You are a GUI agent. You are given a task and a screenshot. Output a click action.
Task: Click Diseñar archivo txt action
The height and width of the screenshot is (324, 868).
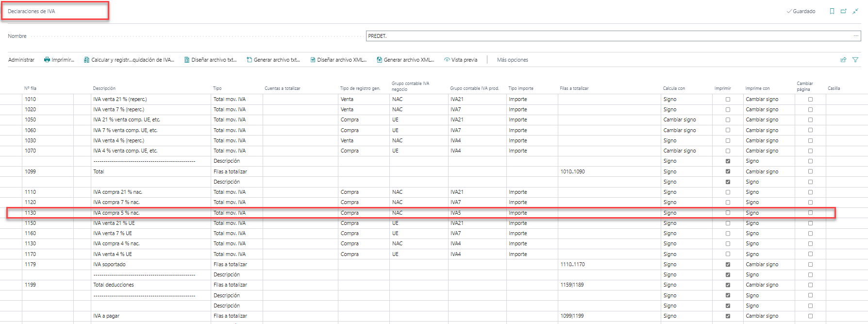click(x=210, y=60)
